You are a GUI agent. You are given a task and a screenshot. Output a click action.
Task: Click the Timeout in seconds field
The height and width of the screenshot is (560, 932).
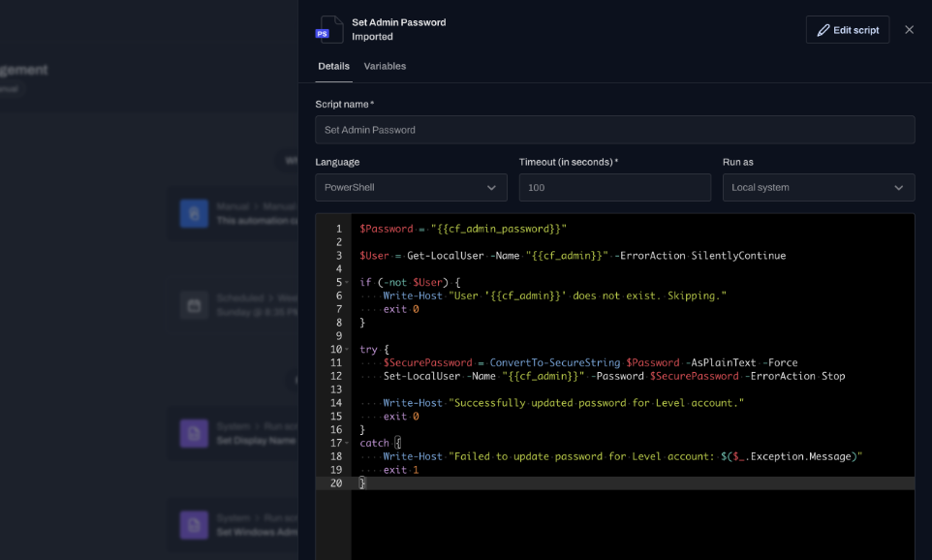[614, 187]
